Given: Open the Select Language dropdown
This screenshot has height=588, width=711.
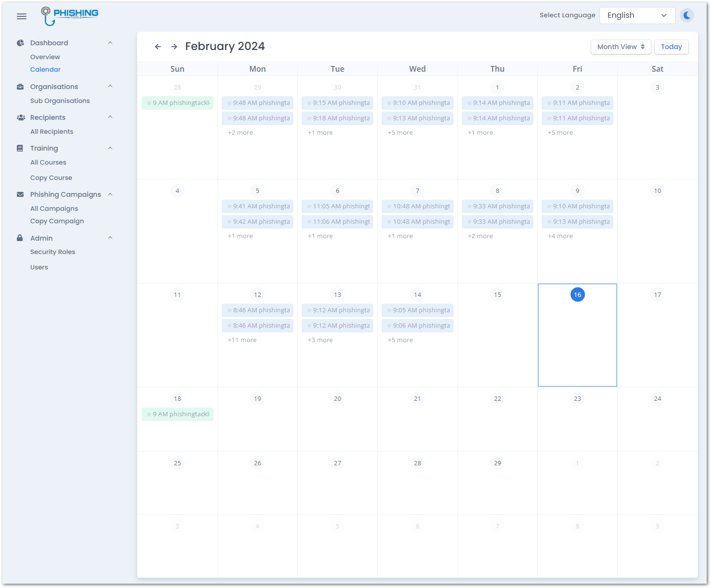Looking at the screenshot, I should click(x=637, y=15).
